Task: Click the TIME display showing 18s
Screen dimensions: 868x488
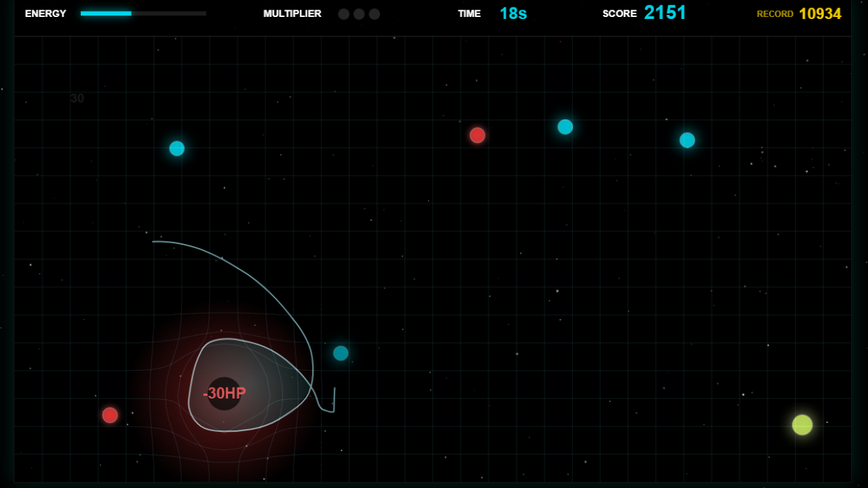Action: (513, 13)
